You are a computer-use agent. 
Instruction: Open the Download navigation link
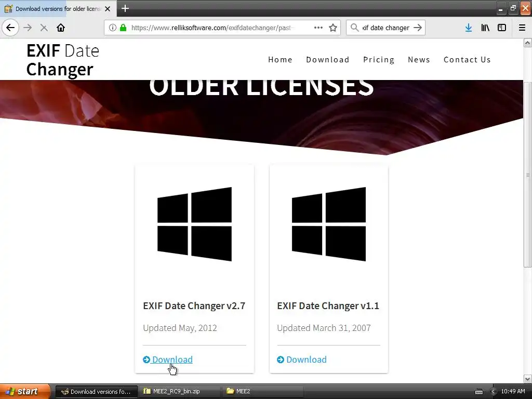(328, 60)
